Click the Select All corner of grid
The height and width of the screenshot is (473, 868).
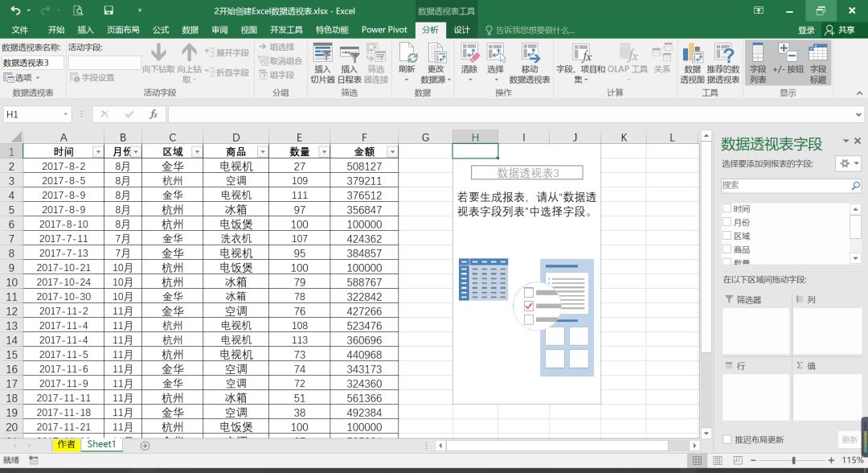[11, 137]
